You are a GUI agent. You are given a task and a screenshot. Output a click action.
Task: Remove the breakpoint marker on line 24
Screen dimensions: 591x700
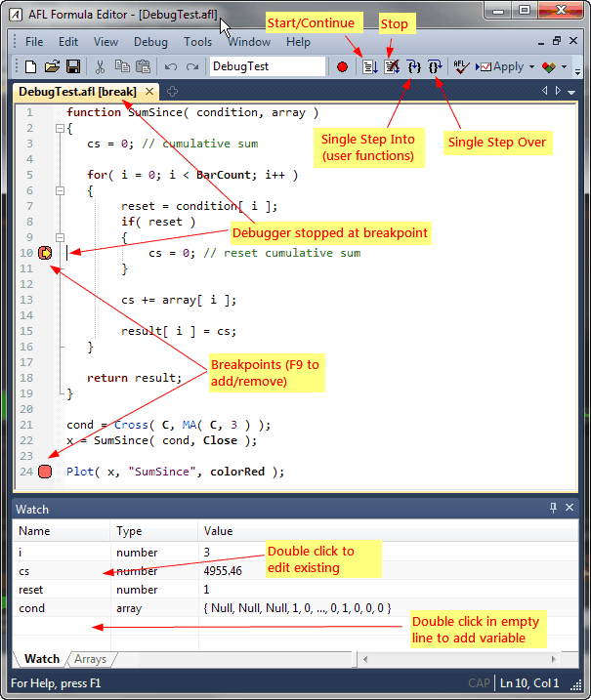pyautogui.click(x=45, y=472)
